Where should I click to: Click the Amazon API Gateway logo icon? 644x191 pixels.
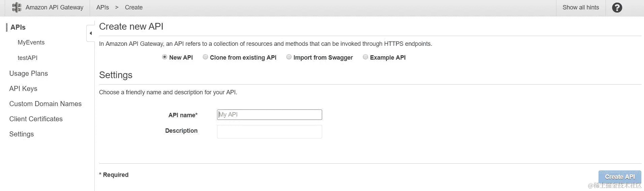[x=17, y=7]
